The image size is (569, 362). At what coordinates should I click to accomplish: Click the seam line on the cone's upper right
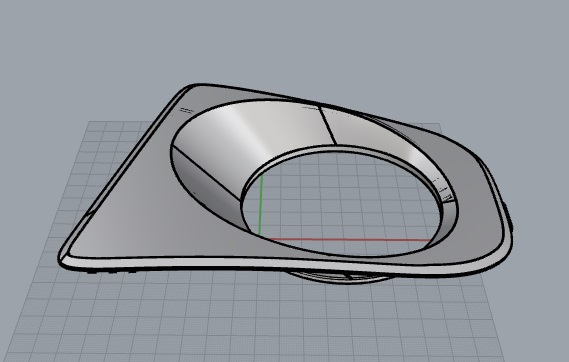pyautogui.click(x=328, y=126)
